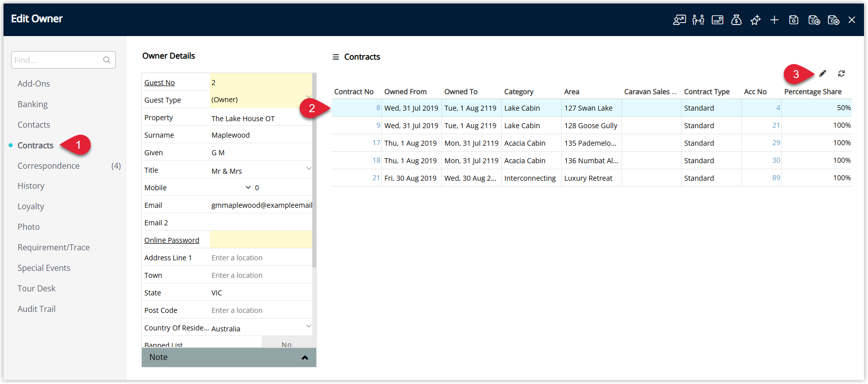868x384 pixels.
Task: Open Requirement/Trace in the sidebar
Action: (54, 247)
